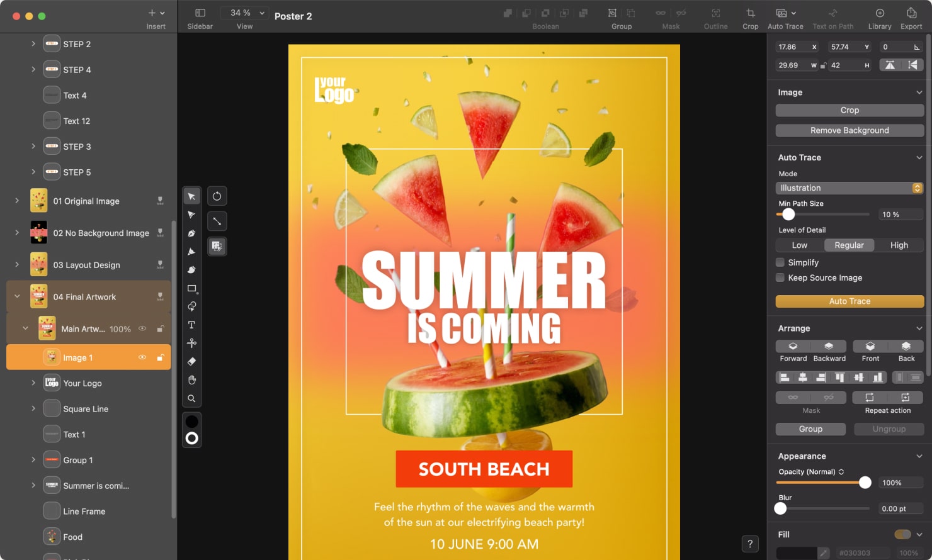Select the Pen tool
The image size is (932, 560).
[x=191, y=233]
